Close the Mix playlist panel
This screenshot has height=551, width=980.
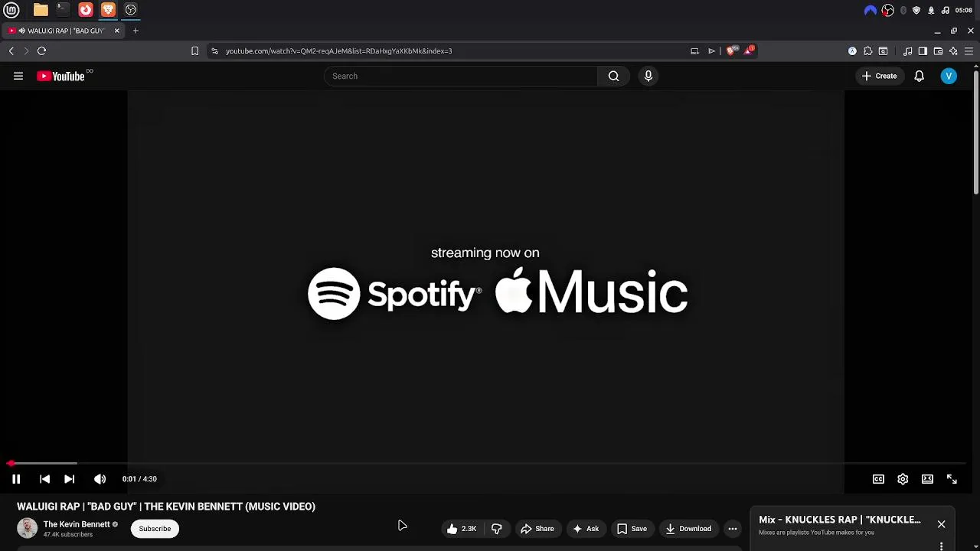tap(941, 524)
